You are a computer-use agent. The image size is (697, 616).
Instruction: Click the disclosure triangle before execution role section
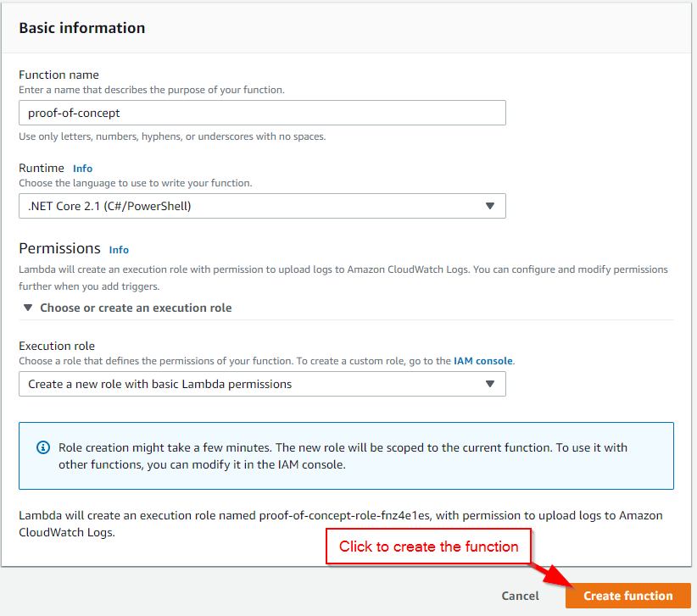[x=28, y=308]
